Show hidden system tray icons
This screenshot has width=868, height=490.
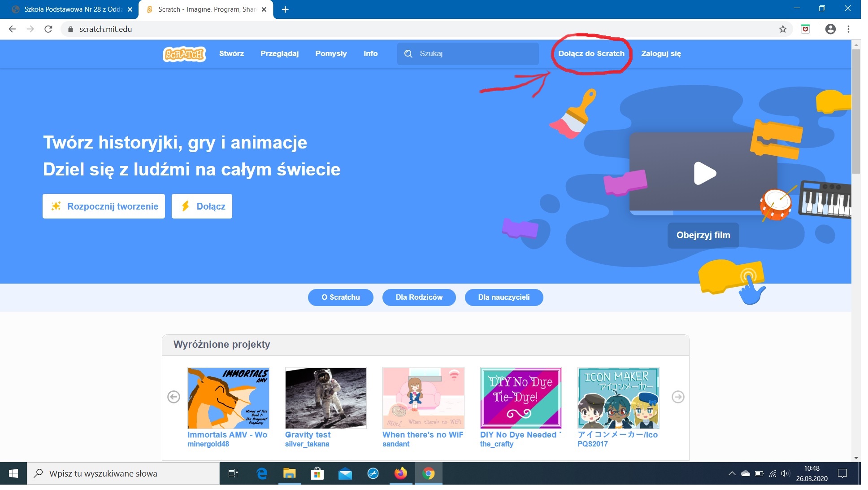(x=732, y=473)
